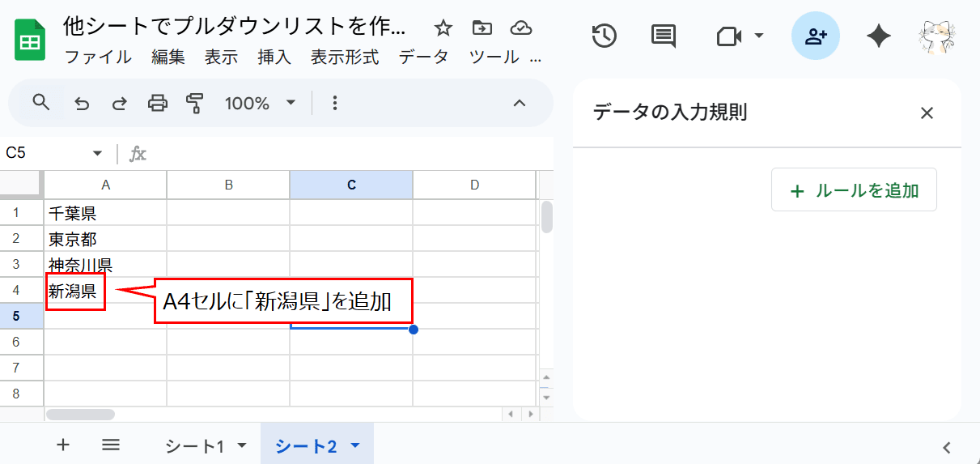Viewport: 980px width, 464px height.
Task: Select row 1 header
Action: tap(22, 213)
